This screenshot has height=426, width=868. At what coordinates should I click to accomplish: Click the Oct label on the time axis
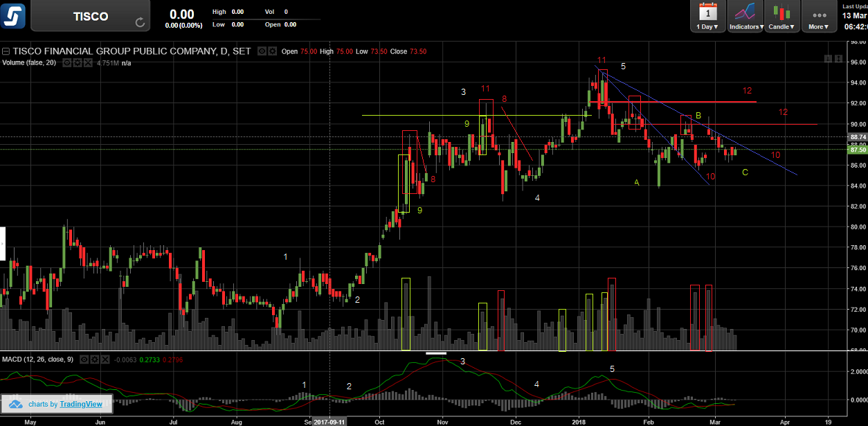(x=379, y=420)
